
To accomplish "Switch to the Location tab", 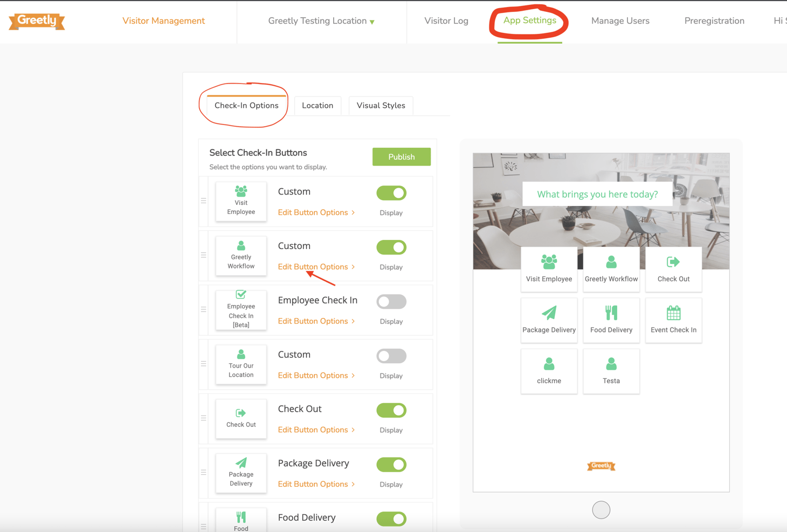I will click(317, 106).
